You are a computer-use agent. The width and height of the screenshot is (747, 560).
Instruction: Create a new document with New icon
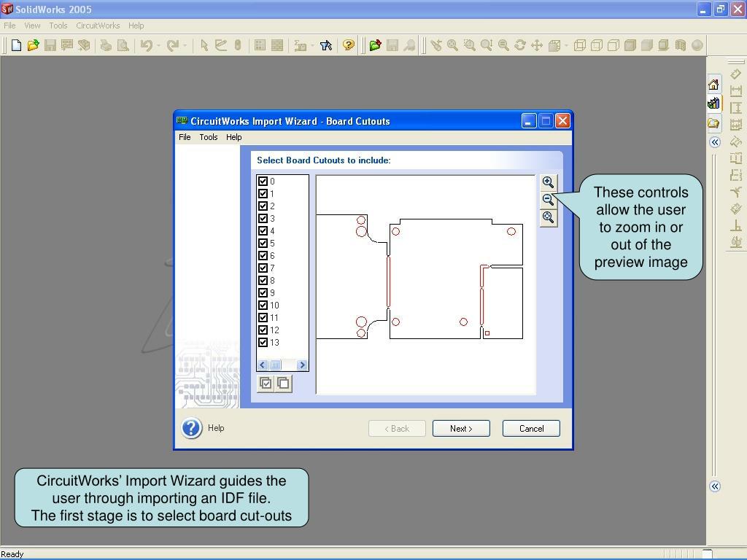(x=16, y=45)
